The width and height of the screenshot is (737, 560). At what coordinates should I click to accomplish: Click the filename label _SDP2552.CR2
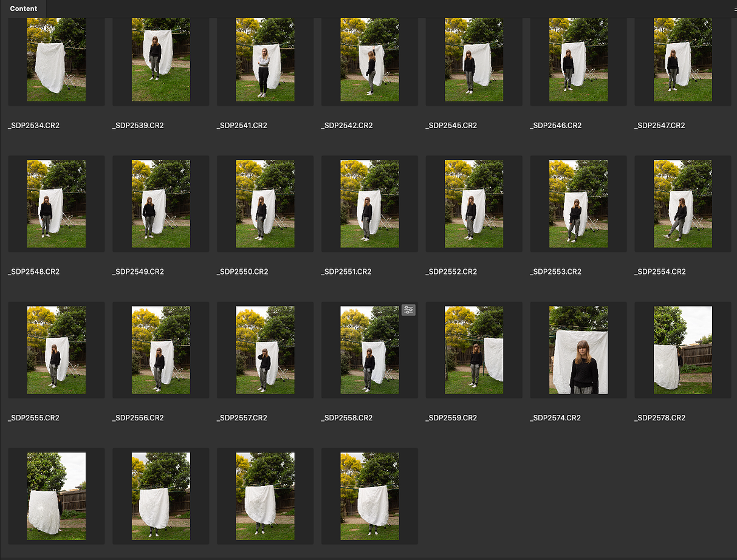tap(451, 271)
